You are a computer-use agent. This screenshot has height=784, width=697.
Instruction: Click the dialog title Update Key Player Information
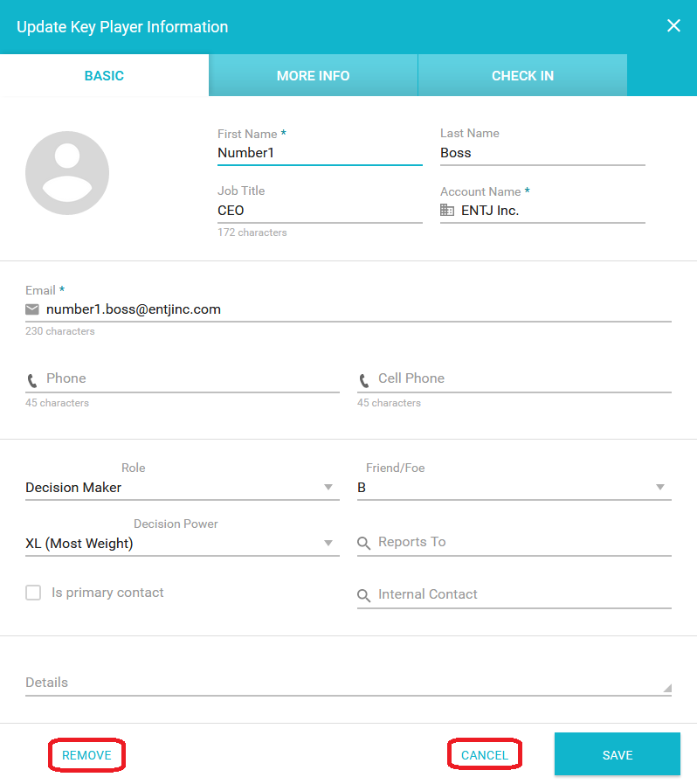click(x=122, y=26)
